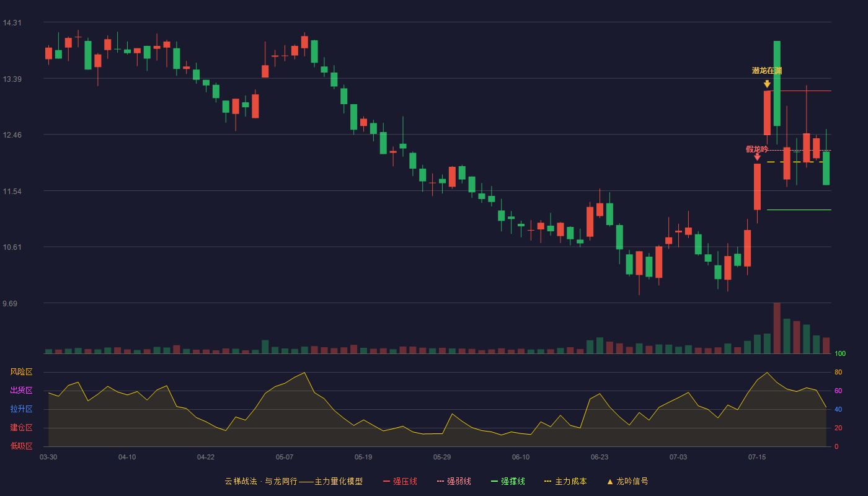Screen dimensions: 868x496
Task: Click the 07-15 date label
Action: coord(757,457)
